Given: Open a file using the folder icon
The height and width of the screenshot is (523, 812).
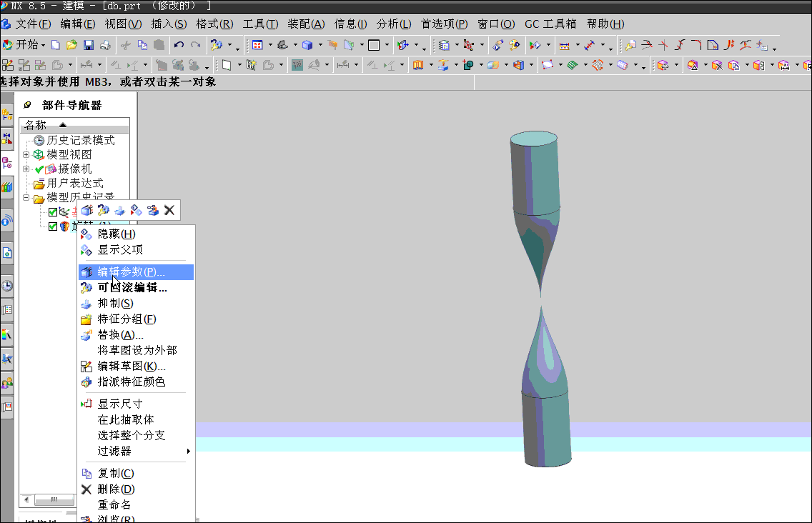Looking at the screenshot, I should (71, 46).
